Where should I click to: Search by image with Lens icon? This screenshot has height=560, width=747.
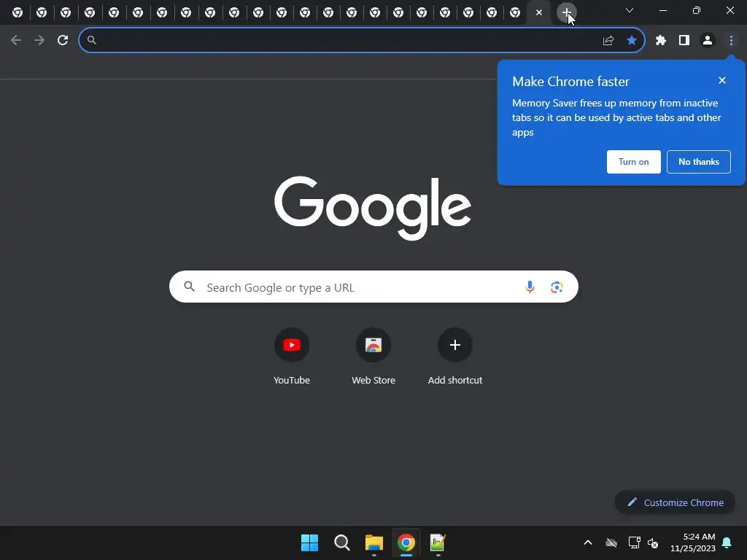point(557,287)
